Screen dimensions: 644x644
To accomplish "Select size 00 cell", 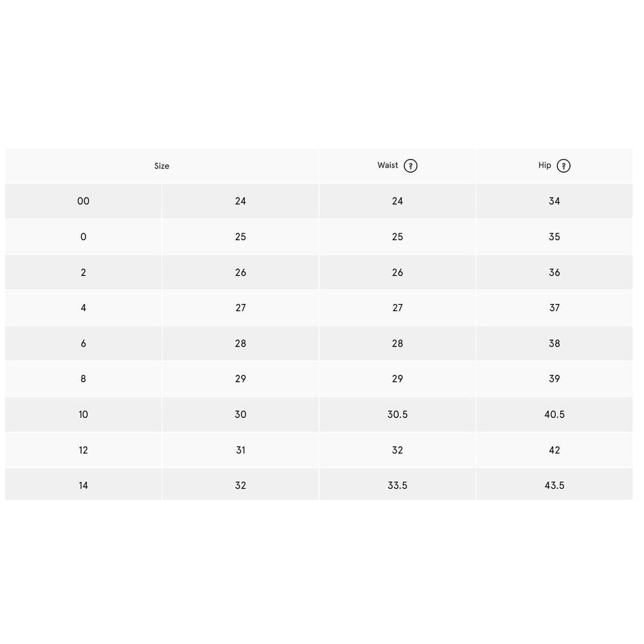I will click(x=83, y=201).
